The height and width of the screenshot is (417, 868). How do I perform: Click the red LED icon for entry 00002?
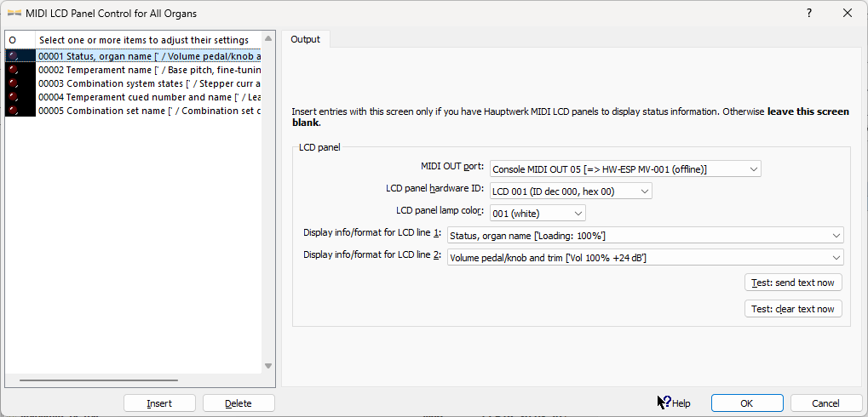point(13,70)
